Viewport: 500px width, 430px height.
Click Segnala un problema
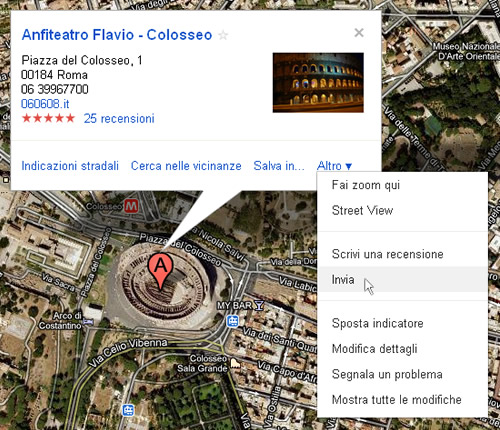(x=387, y=374)
